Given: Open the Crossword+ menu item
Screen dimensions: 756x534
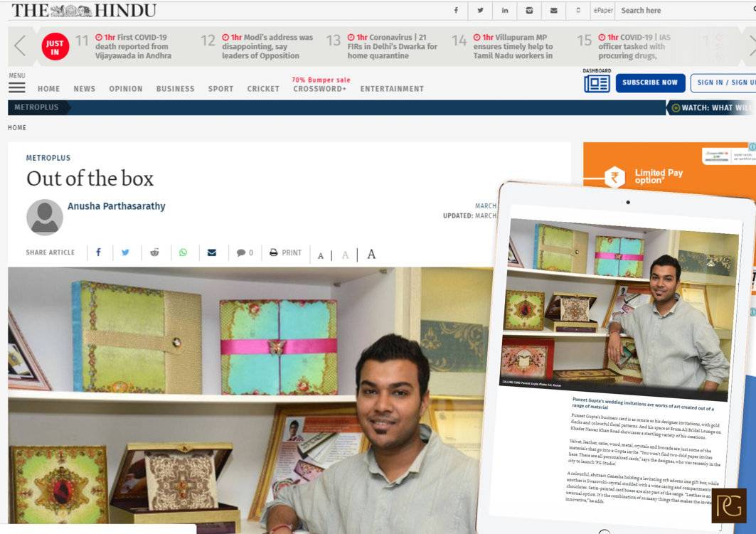Looking at the screenshot, I should click(x=320, y=89).
